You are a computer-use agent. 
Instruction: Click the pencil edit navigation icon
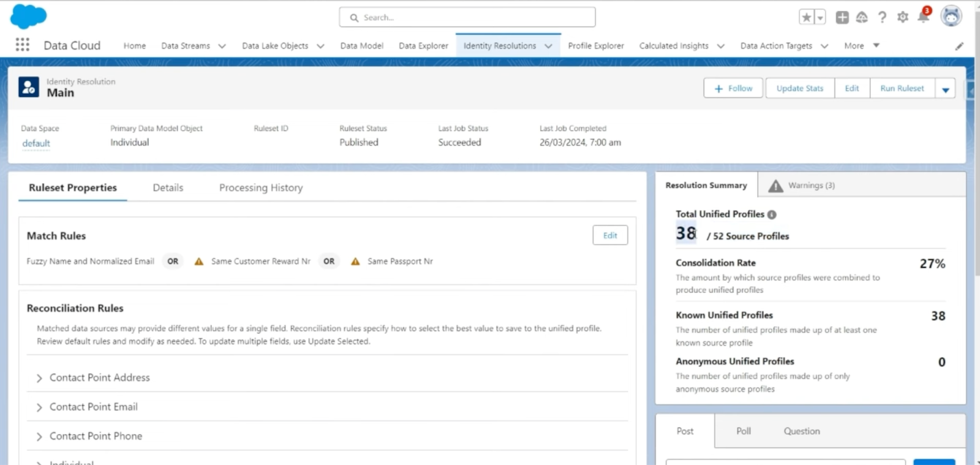pyautogui.click(x=959, y=46)
